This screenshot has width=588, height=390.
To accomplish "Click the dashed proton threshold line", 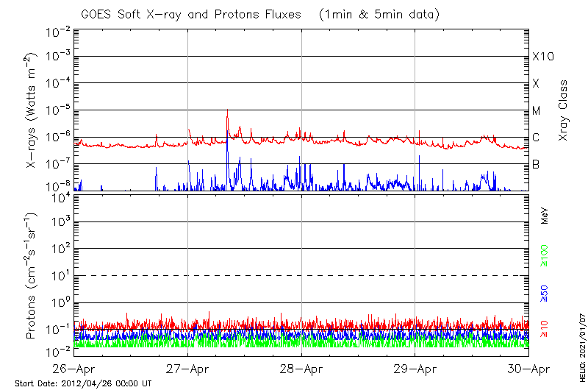I will [301, 275].
